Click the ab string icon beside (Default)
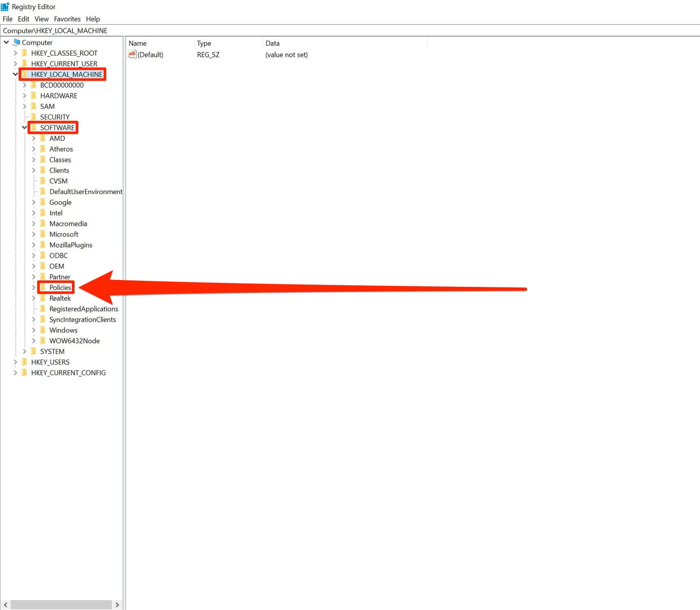The width and height of the screenshot is (700, 610). [132, 54]
